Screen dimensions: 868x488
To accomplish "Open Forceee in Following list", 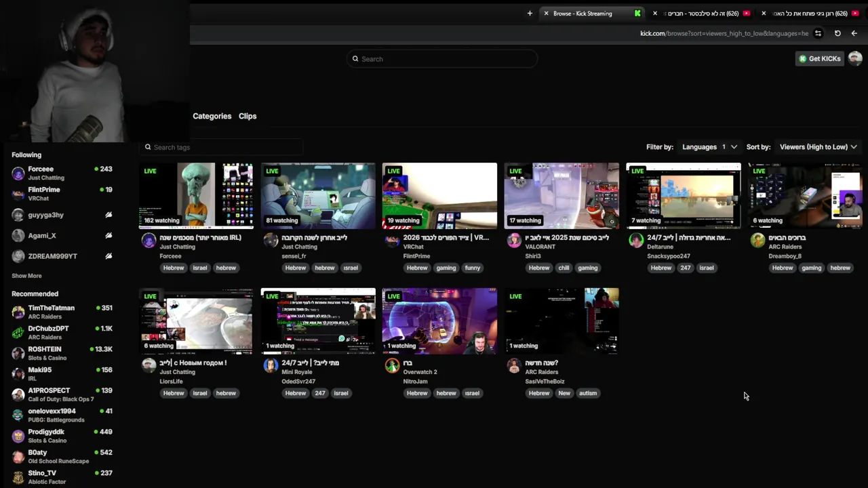I will 61,174.
